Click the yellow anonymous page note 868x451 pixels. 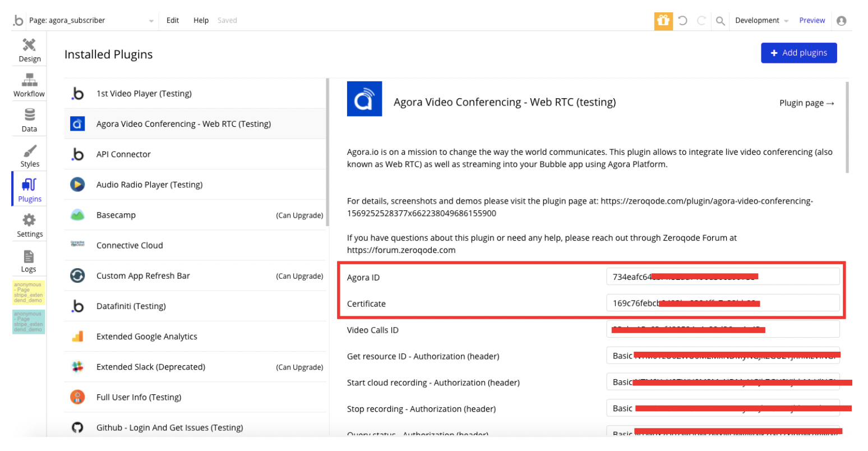[29, 292]
